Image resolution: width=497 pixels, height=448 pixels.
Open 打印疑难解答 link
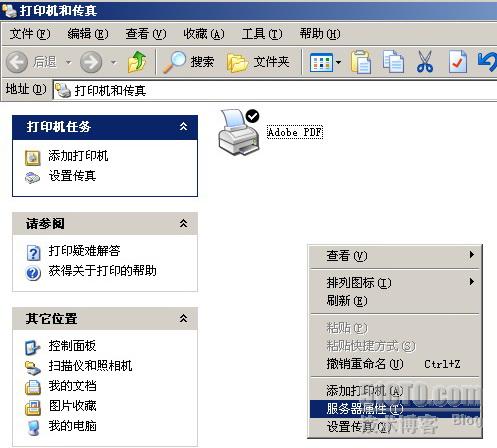(x=84, y=251)
